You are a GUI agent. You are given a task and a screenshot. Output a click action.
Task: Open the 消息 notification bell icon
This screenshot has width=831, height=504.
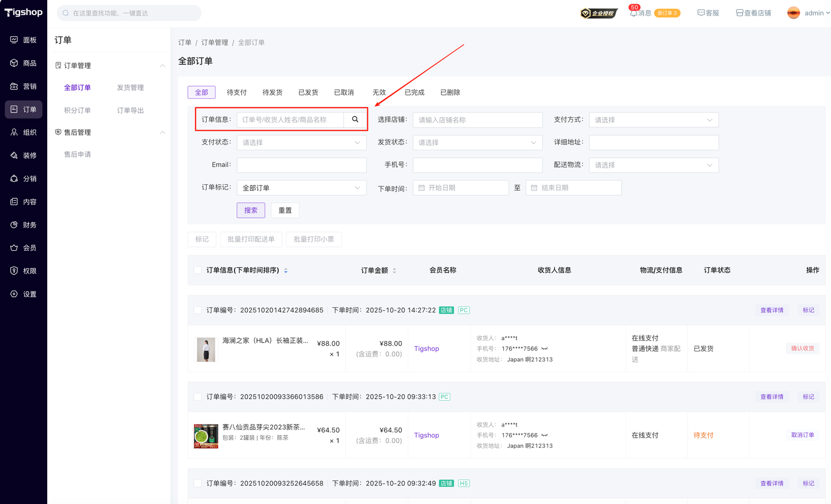pyautogui.click(x=633, y=13)
